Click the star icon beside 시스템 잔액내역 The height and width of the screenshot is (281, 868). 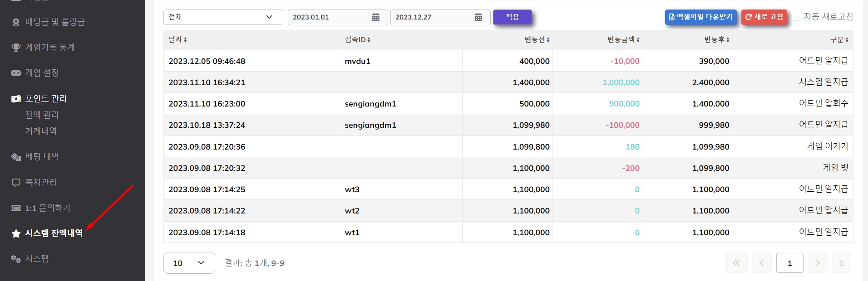pos(16,233)
